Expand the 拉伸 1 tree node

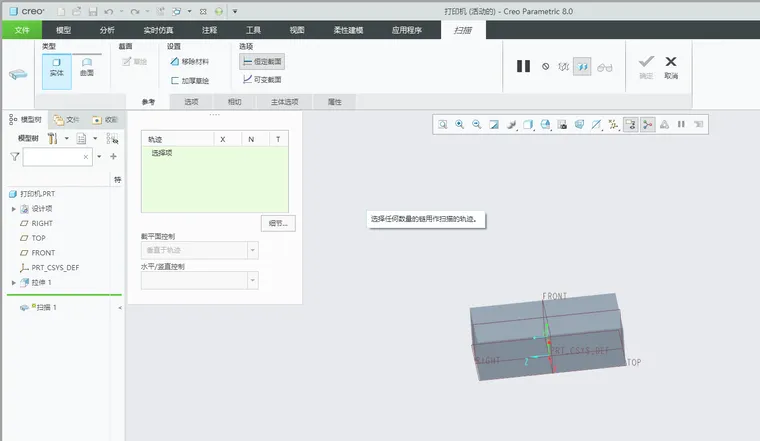tap(14, 283)
